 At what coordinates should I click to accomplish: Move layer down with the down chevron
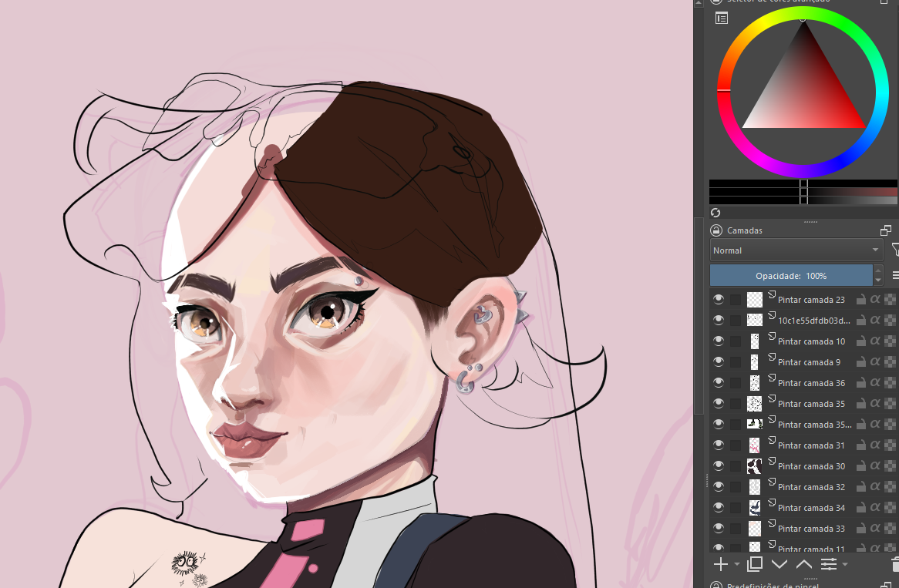[x=779, y=565]
